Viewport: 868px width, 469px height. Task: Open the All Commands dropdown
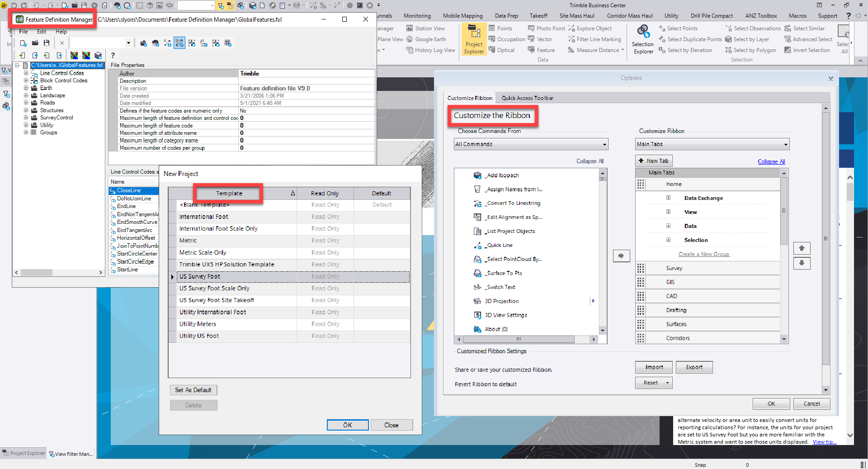click(x=531, y=144)
